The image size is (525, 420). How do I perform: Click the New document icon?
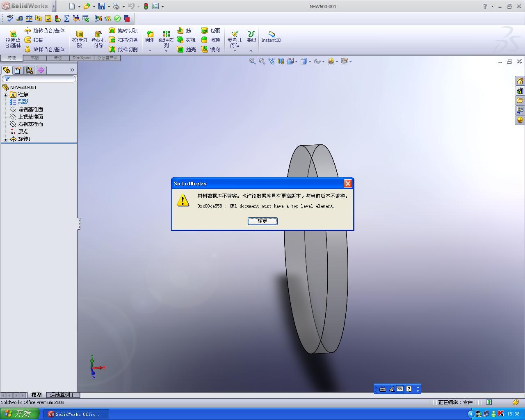(x=72, y=6)
